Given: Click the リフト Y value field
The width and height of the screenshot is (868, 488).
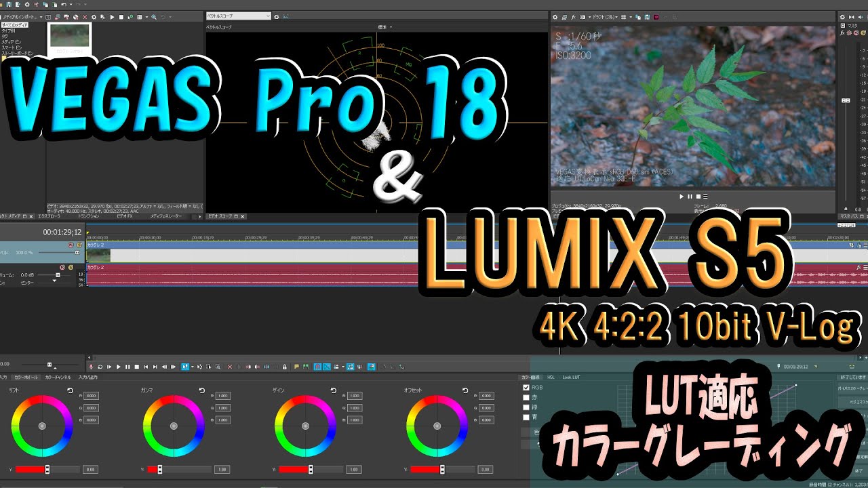Looking at the screenshot, I should coord(90,469).
